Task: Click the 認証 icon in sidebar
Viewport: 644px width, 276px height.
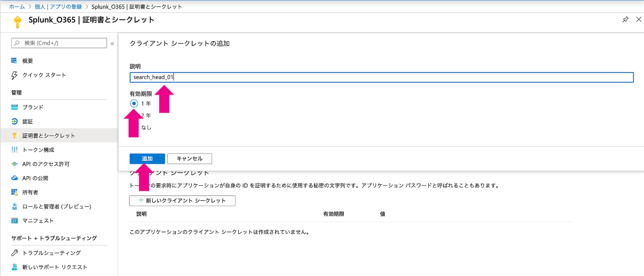Action: [x=14, y=121]
